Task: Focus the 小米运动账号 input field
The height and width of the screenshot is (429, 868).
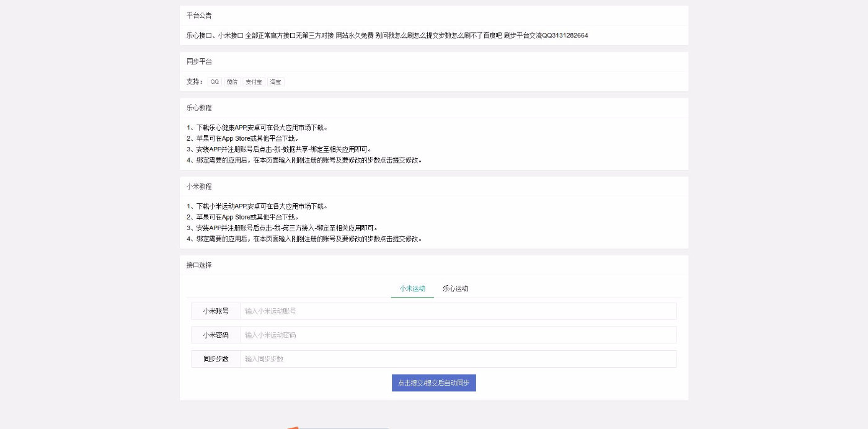Action: point(458,311)
